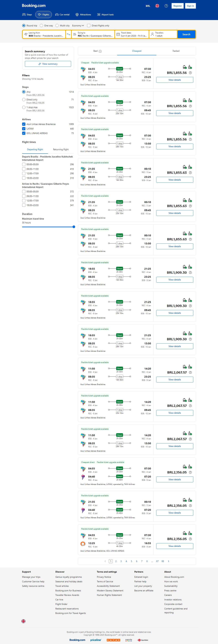Click the next page arrow in pagination
The height and width of the screenshot is (644, 218).
pyautogui.click(x=169, y=561)
